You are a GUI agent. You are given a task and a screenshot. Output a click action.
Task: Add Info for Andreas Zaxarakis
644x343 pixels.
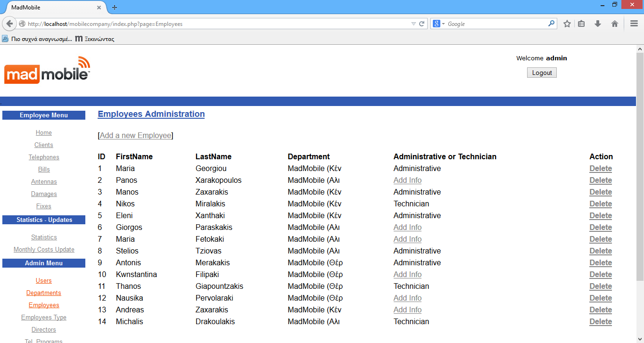click(407, 310)
